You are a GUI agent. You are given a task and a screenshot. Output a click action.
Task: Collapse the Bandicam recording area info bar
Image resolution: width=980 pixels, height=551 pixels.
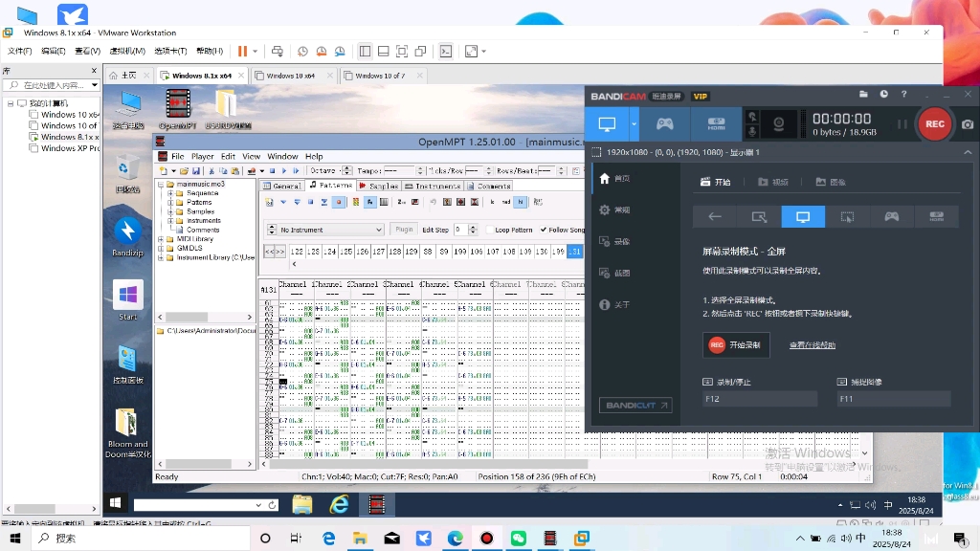coord(968,152)
